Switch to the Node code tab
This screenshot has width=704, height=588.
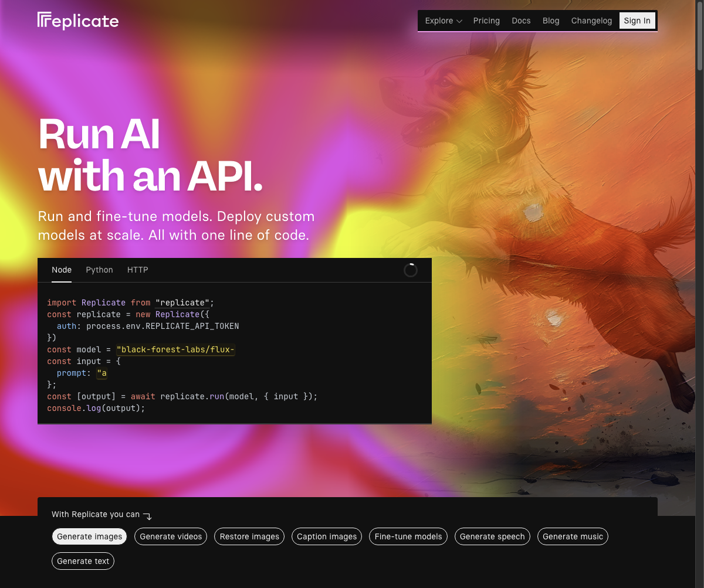click(x=62, y=270)
